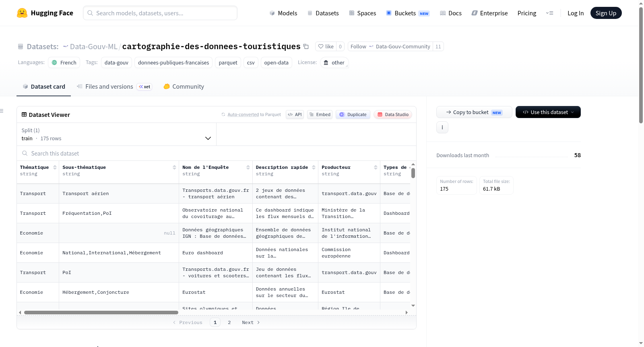Go to Enterprise page
Image resolution: width=644 pixels, height=347 pixels.
[x=489, y=13]
